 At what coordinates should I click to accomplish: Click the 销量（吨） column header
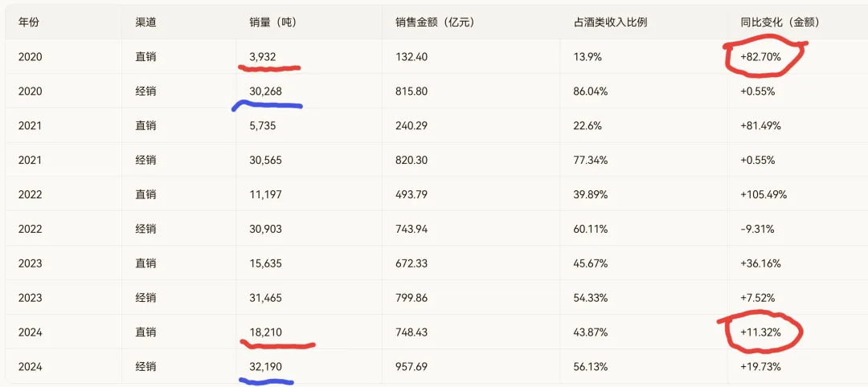click(273, 22)
